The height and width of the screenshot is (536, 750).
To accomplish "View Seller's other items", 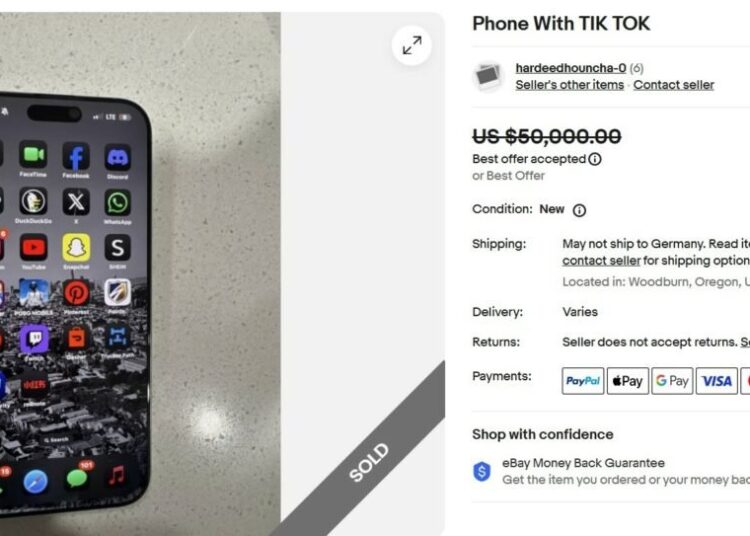I will [x=570, y=85].
